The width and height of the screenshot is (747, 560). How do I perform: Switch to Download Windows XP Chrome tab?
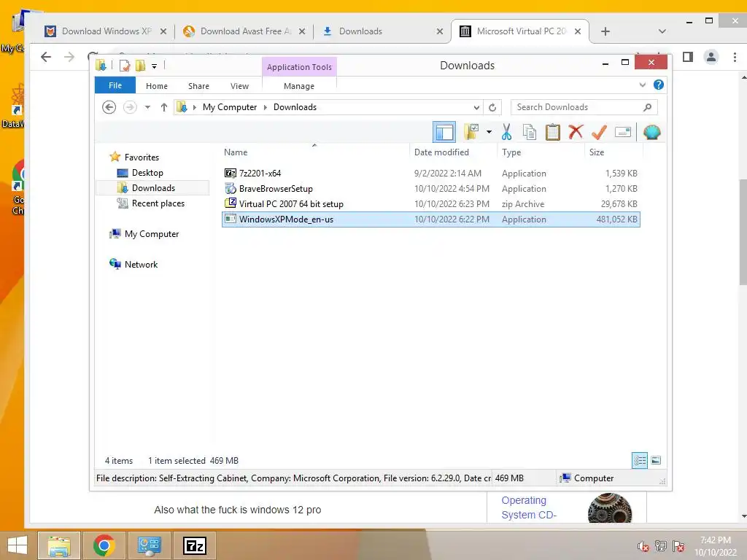click(106, 31)
